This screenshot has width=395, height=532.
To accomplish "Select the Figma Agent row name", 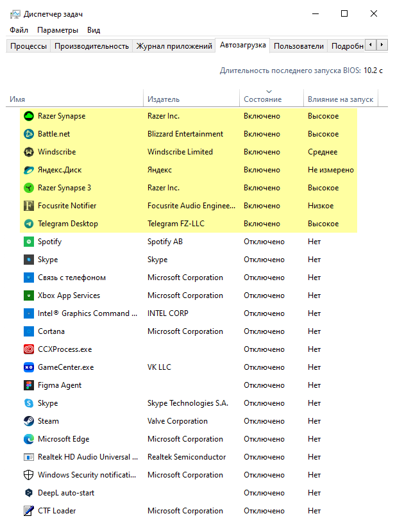I will click(60, 385).
